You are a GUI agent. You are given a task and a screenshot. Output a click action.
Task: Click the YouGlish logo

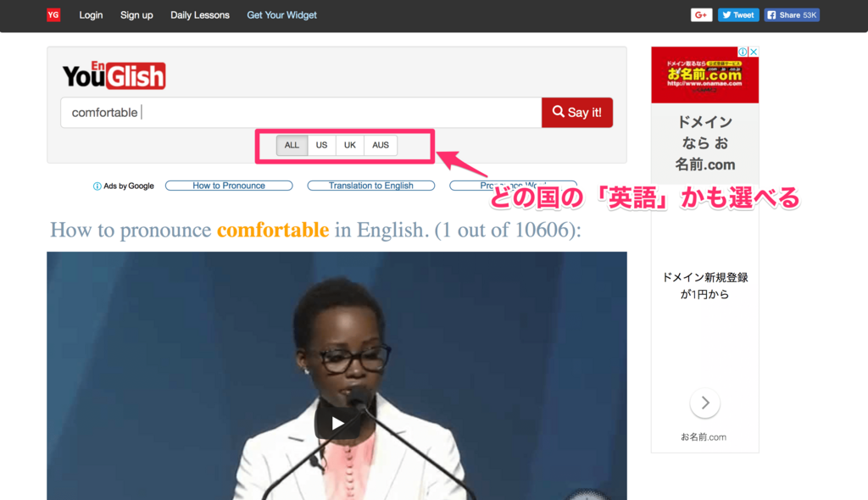[x=114, y=75]
